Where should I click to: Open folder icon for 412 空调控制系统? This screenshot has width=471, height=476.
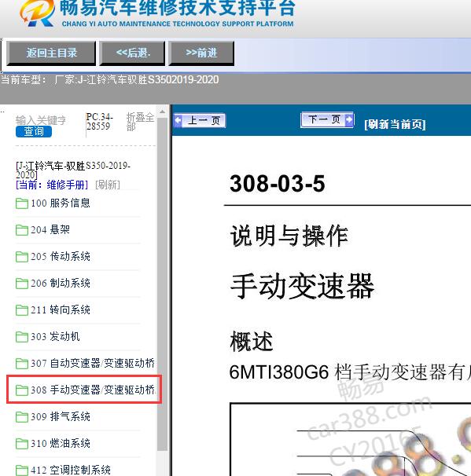pyautogui.click(x=22, y=471)
